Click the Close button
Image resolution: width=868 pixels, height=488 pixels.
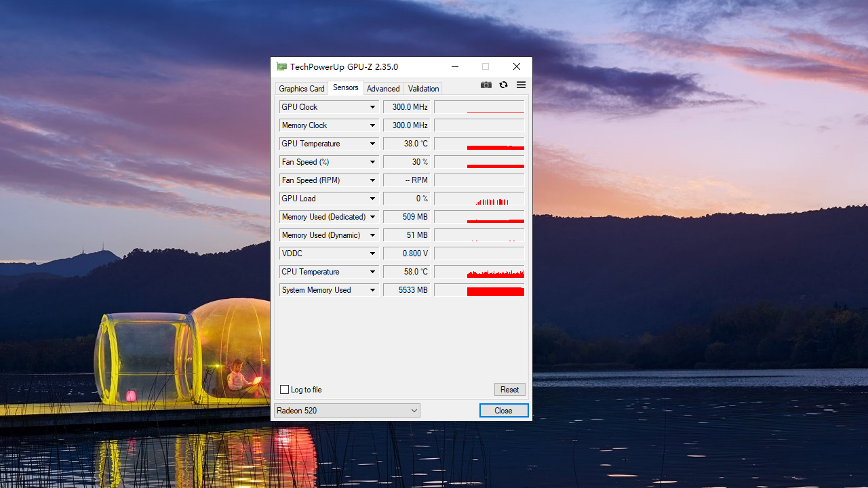[x=504, y=410]
